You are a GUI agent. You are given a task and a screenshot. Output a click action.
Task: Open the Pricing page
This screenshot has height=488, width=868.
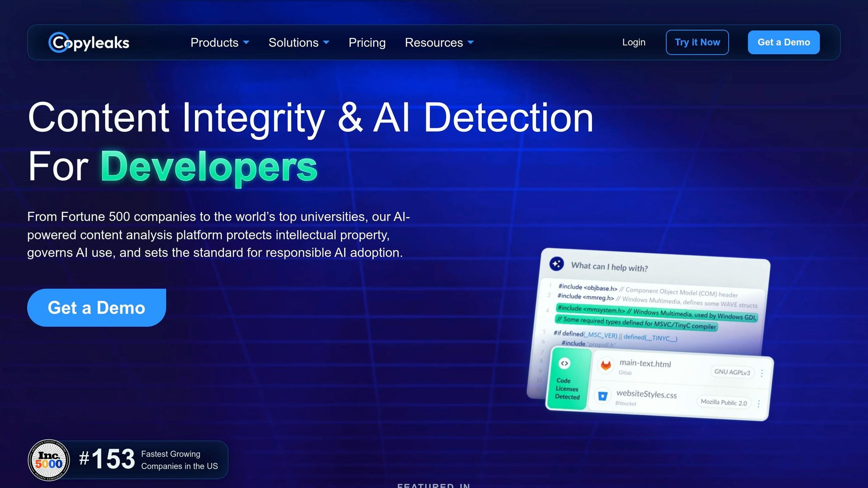pos(367,42)
